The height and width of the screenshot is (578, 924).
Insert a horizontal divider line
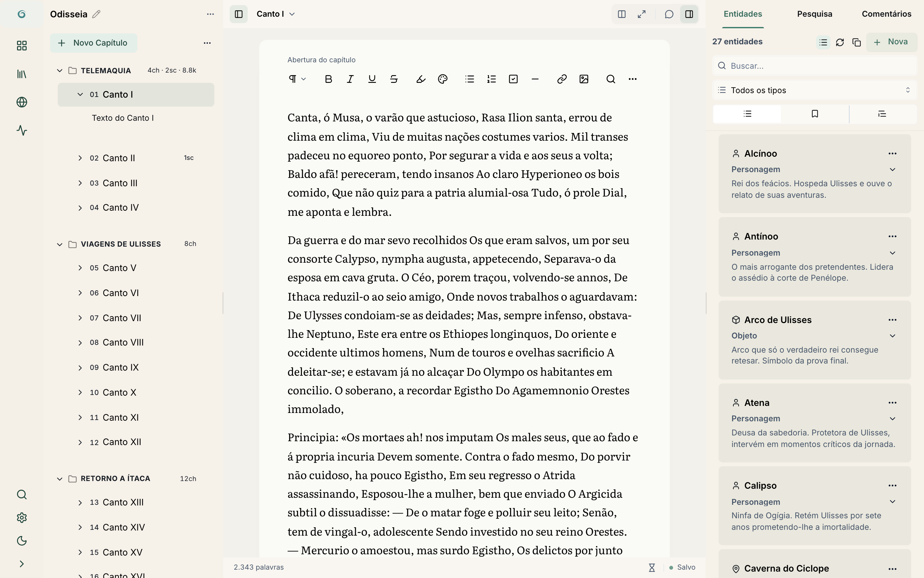(x=535, y=79)
